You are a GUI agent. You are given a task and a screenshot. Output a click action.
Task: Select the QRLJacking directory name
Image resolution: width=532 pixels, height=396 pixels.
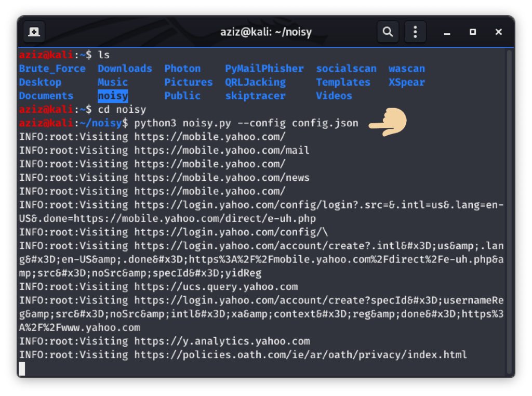point(255,82)
